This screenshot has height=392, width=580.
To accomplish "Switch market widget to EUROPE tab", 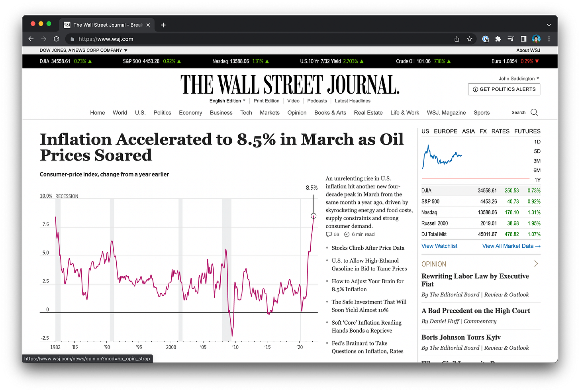I will pos(446,131).
